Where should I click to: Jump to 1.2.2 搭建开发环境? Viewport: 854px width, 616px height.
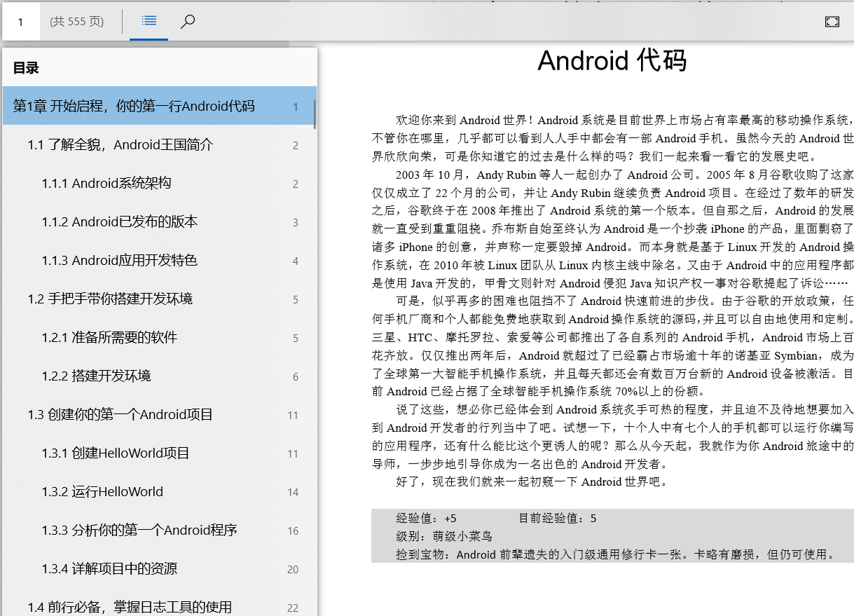coord(160,376)
